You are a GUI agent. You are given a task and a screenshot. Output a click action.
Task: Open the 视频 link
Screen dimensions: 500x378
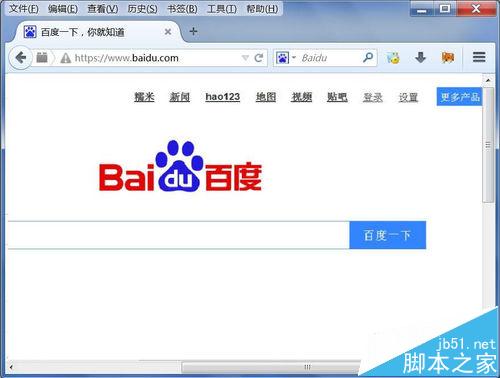coord(301,97)
